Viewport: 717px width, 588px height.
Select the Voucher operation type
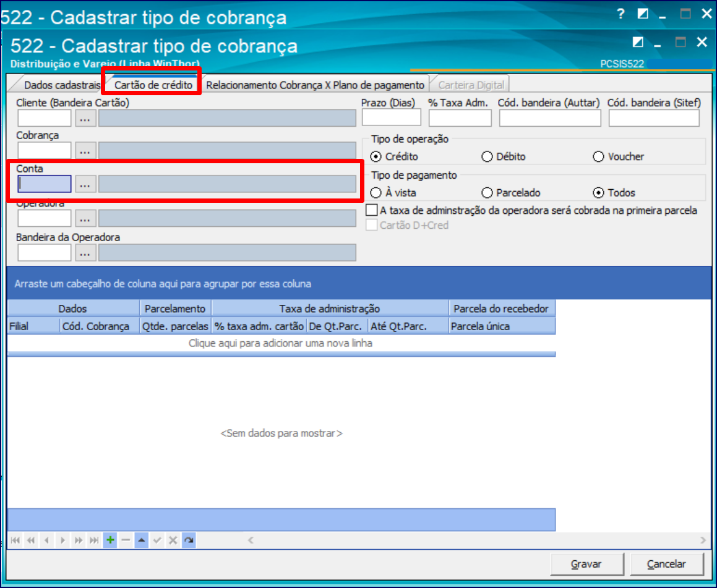click(x=618, y=156)
